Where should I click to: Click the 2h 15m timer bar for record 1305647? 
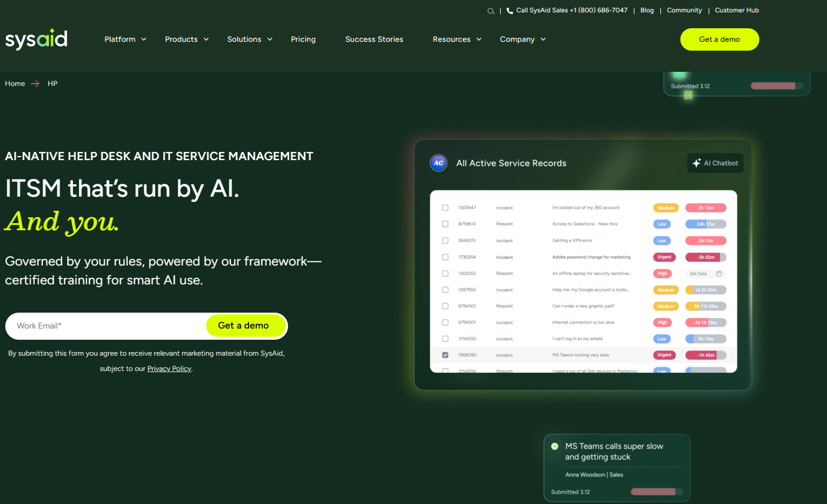click(706, 208)
